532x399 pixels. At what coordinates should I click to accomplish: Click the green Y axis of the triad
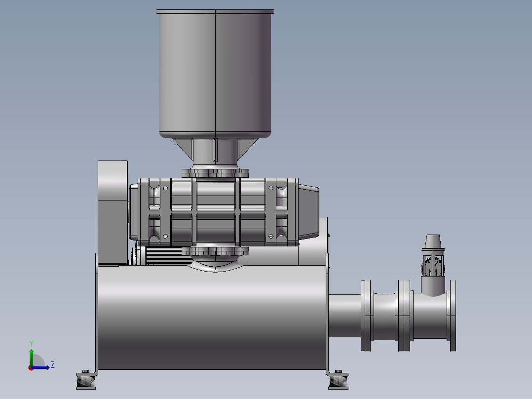31,357
